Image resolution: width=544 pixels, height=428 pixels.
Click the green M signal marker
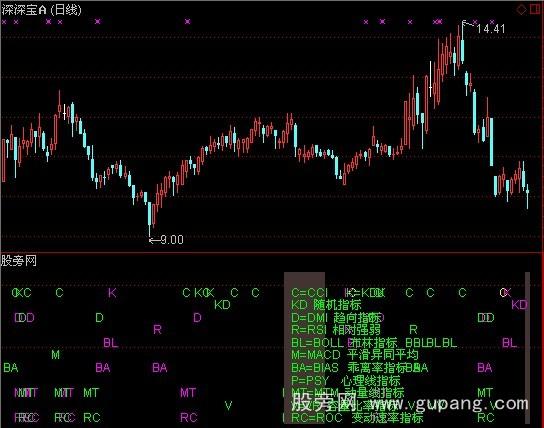click(56, 355)
